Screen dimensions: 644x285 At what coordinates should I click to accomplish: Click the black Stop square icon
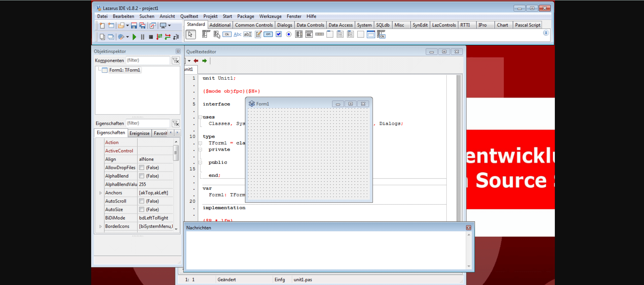click(151, 37)
